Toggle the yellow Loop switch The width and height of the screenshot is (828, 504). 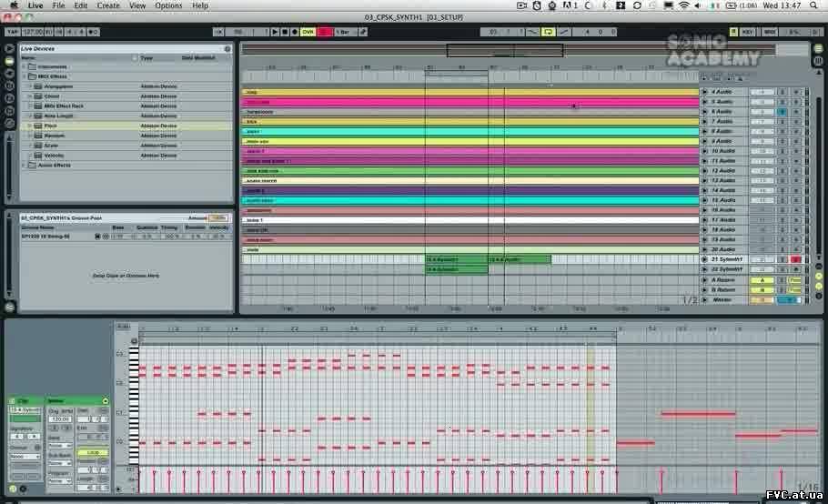click(548, 32)
